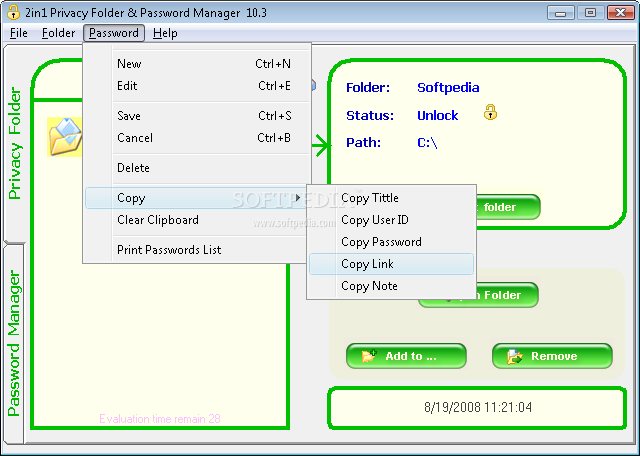The width and height of the screenshot is (640, 456).
Task: Click the Remove button
Action: tap(552, 356)
